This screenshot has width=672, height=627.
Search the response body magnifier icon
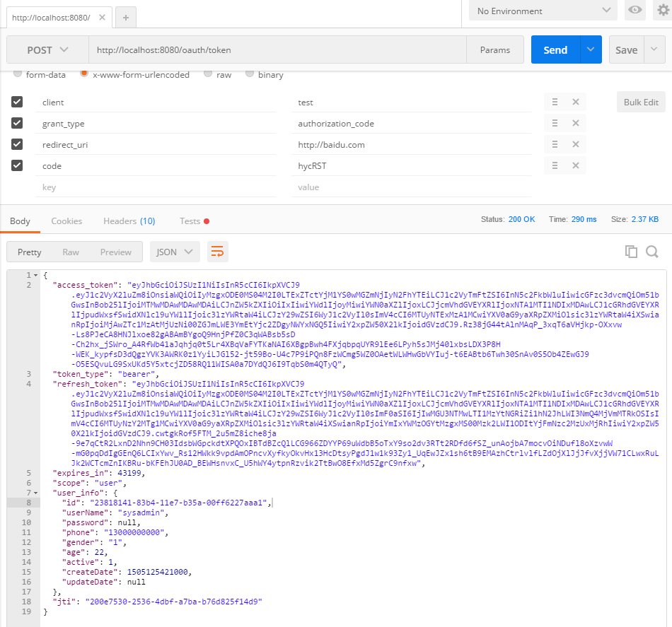click(x=652, y=252)
